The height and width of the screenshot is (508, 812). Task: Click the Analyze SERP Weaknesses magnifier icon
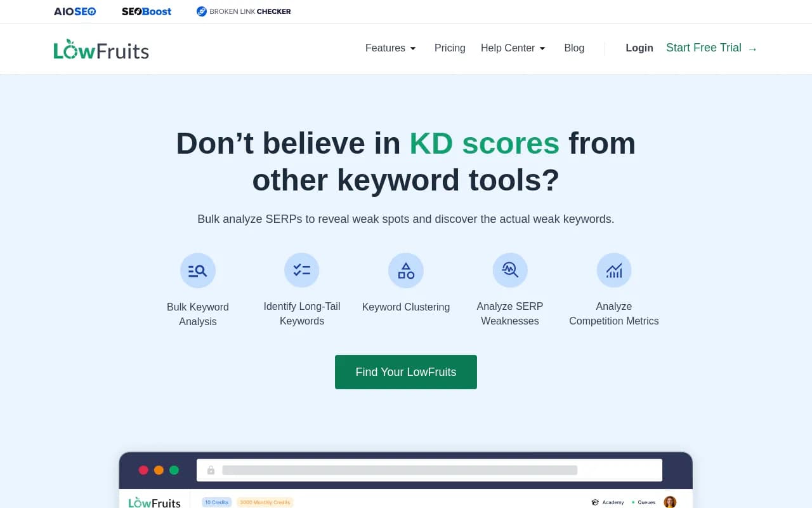510,270
